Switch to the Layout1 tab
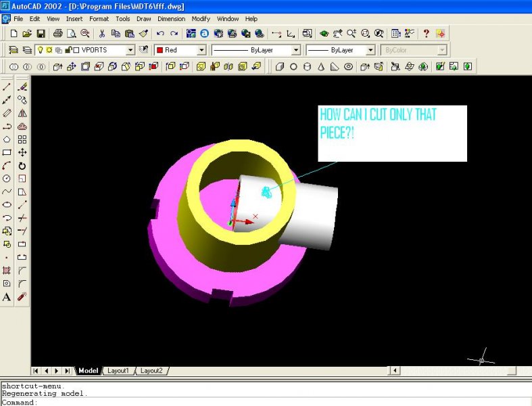Screen dimensions: 532x406 [x=118, y=371]
